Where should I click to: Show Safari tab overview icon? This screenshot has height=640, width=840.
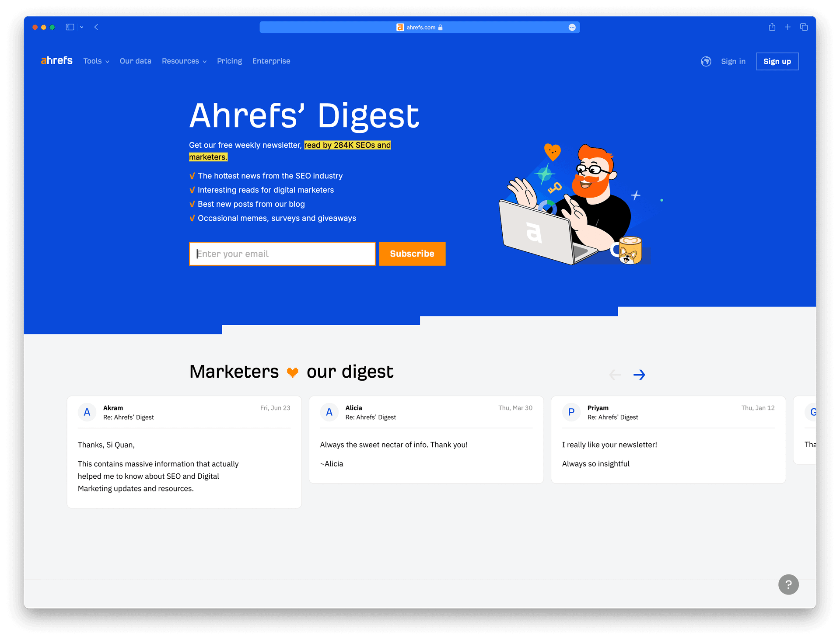pyautogui.click(x=804, y=27)
